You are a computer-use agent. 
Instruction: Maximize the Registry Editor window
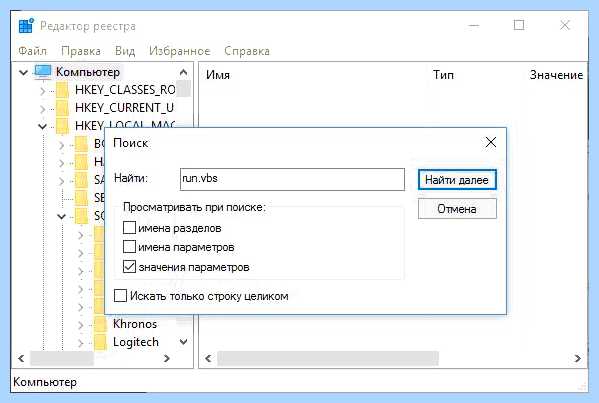[x=519, y=26]
